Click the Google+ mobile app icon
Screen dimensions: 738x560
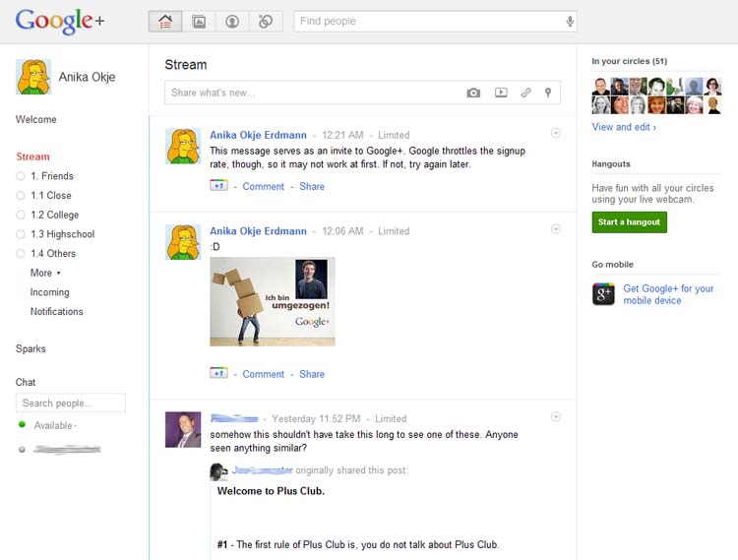[x=603, y=294]
